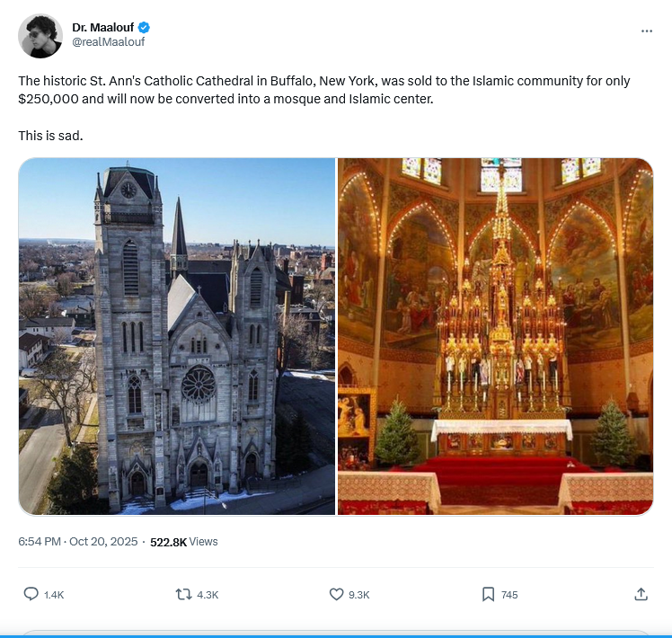Click the 1.4K replies count
The height and width of the screenshot is (638, 672).
click(x=54, y=595)
